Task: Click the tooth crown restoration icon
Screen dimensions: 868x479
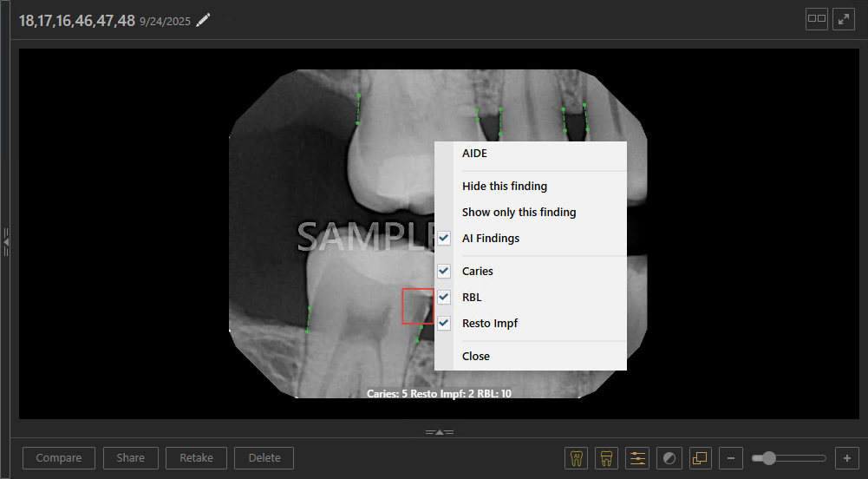Action: (607, 458)
